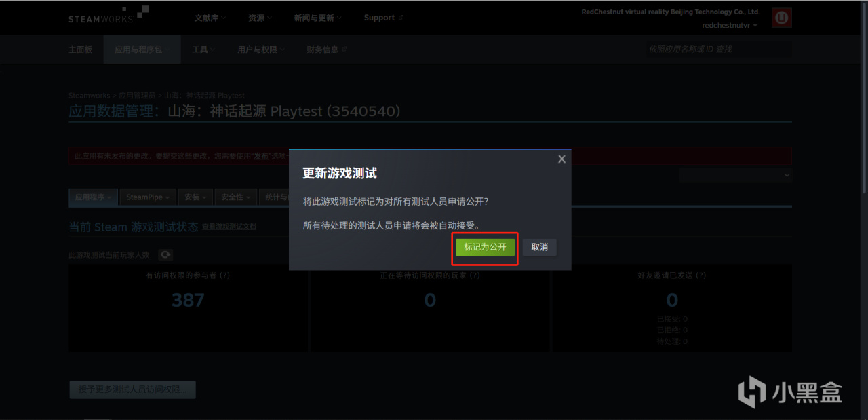The image size is (868, 420).
Task: Click the 已接受: 0 line
Action: 672,319
